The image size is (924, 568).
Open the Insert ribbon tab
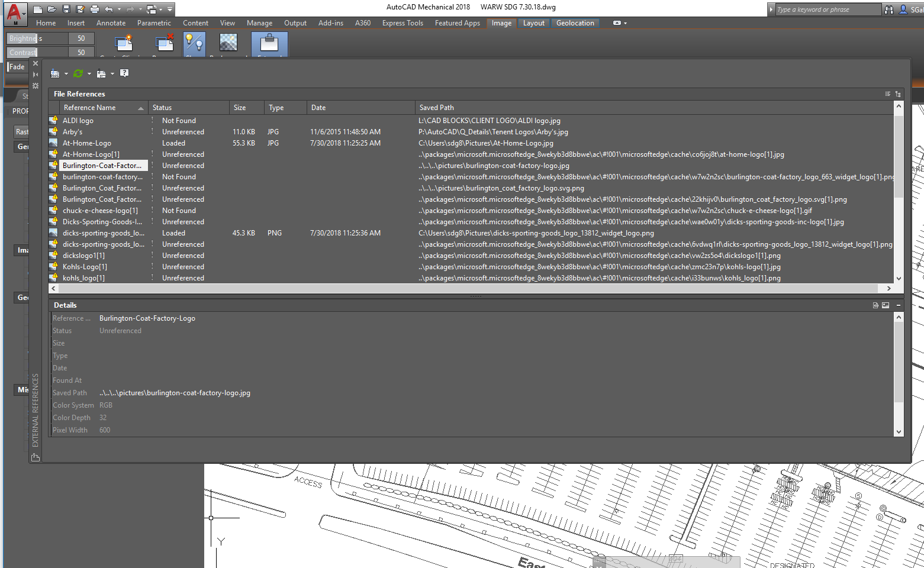(x=76, y=23)
